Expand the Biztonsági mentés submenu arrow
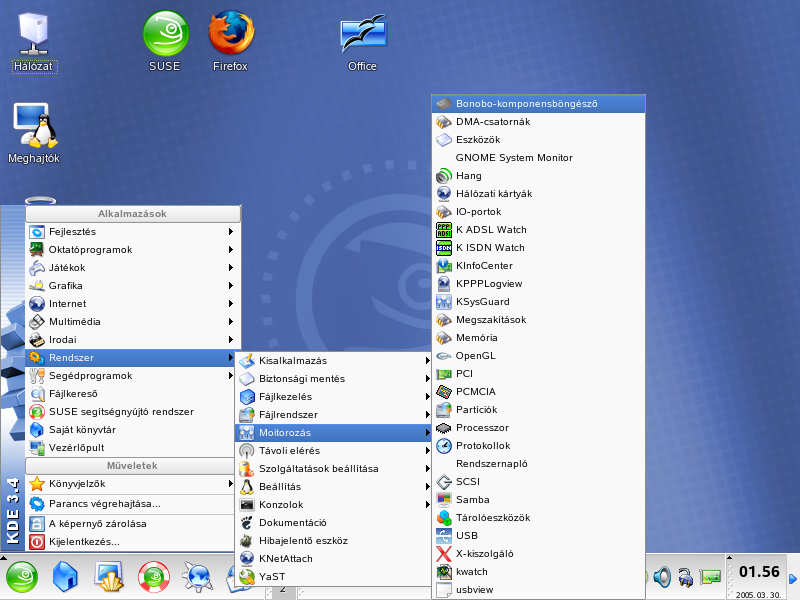Viewport: 800px width, 600px height. [428, 379]
